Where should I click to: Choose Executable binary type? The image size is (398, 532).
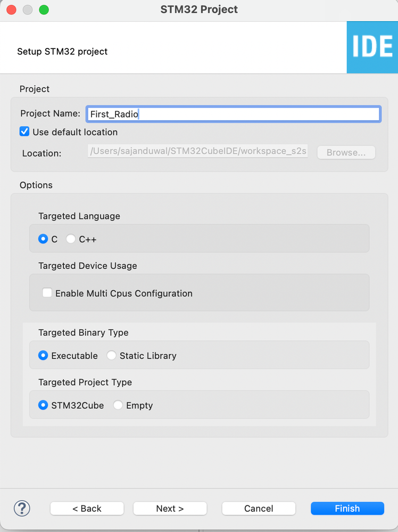point(43,356)
